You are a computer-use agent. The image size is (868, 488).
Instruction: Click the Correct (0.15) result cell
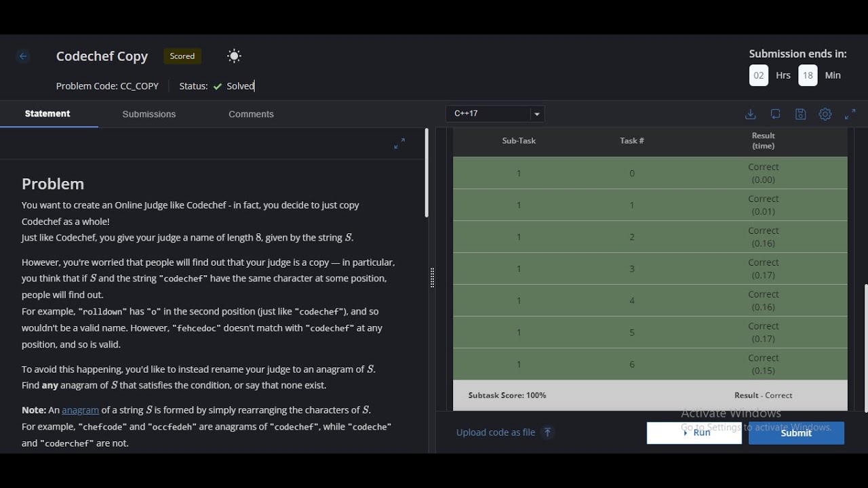pos(764,364)
